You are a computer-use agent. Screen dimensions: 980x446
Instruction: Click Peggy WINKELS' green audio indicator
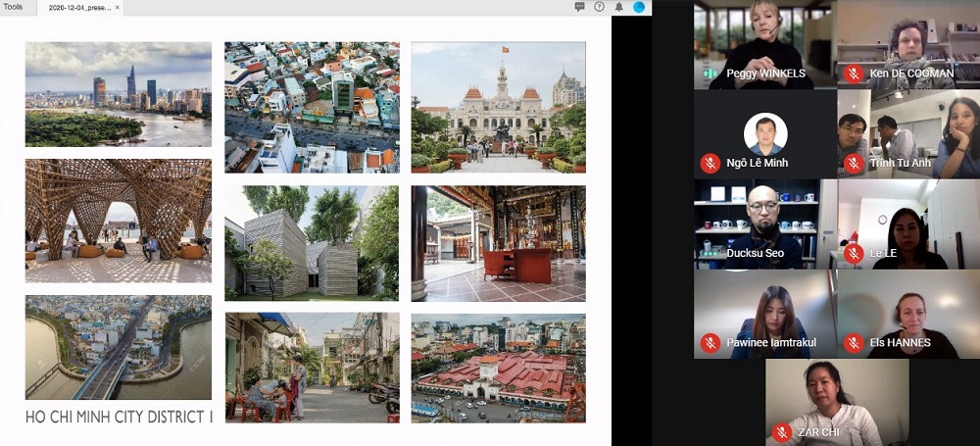[710, 74]
